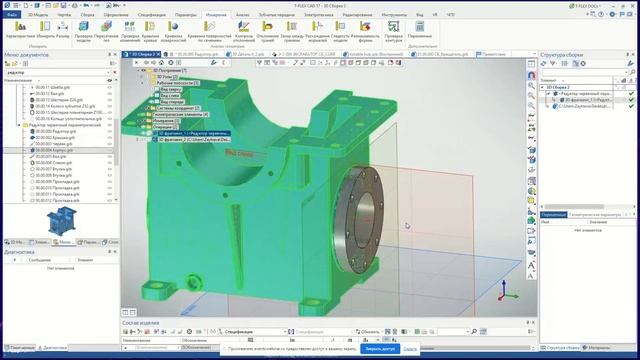
Task: Run Проверка модели check
Action: click(84, 31)
